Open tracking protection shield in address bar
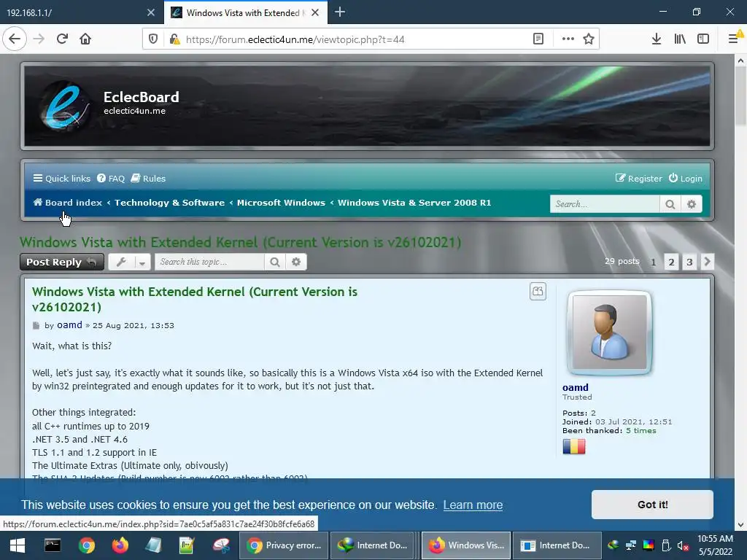 153,39
